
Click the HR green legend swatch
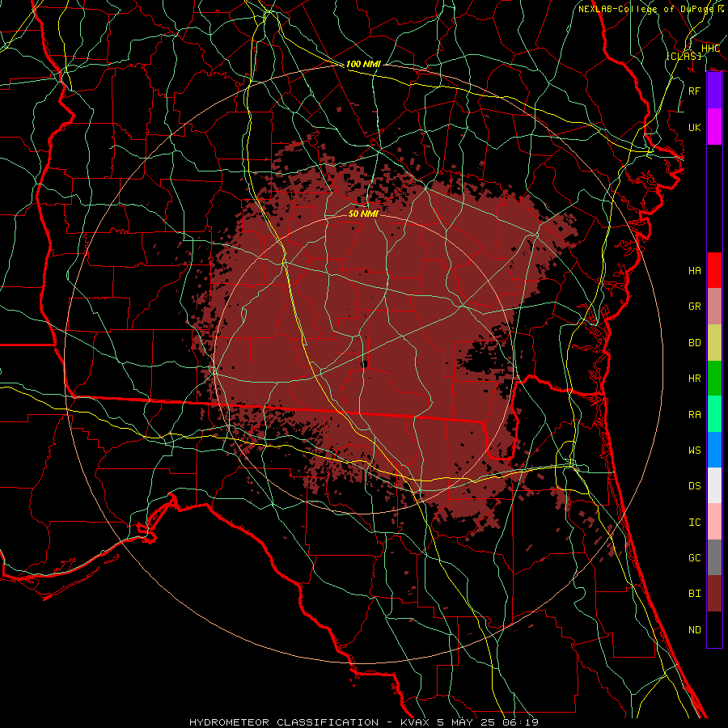(714, 379)
